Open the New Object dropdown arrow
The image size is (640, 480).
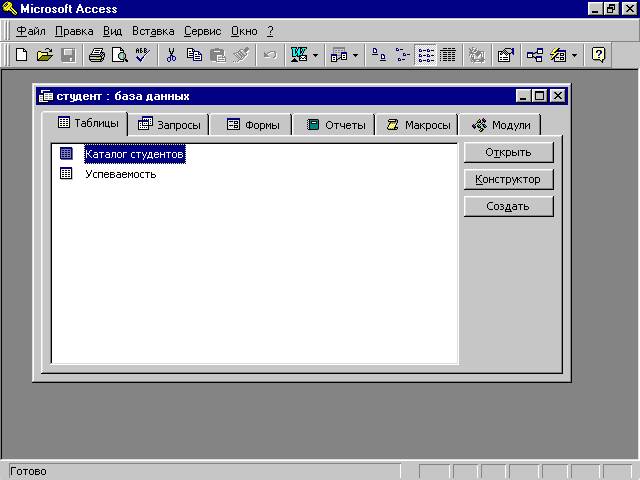point(574,55)
